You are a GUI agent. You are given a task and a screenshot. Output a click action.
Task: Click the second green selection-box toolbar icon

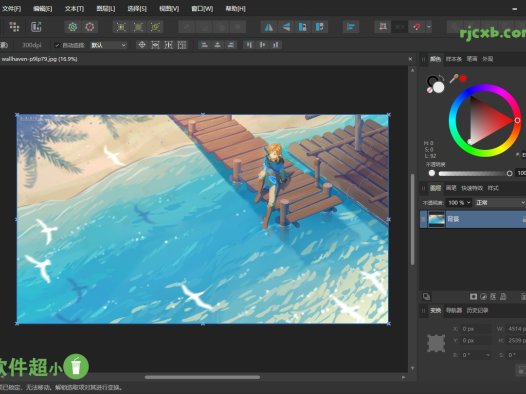click(x=138, y=27)
